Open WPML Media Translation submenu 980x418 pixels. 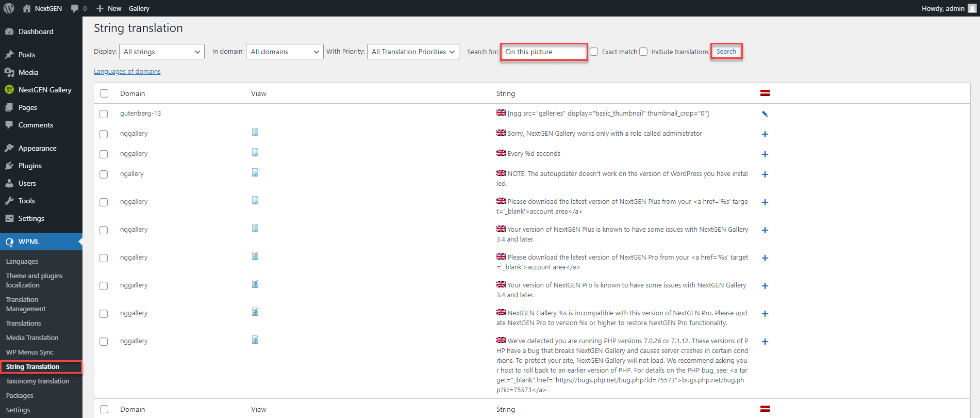tap(32, 337)
